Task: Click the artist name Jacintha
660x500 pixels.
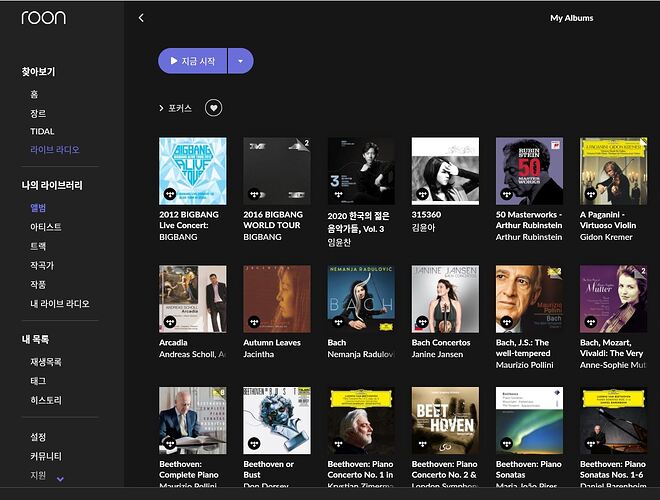Action: pyautogui.click(x=258, y=354)
